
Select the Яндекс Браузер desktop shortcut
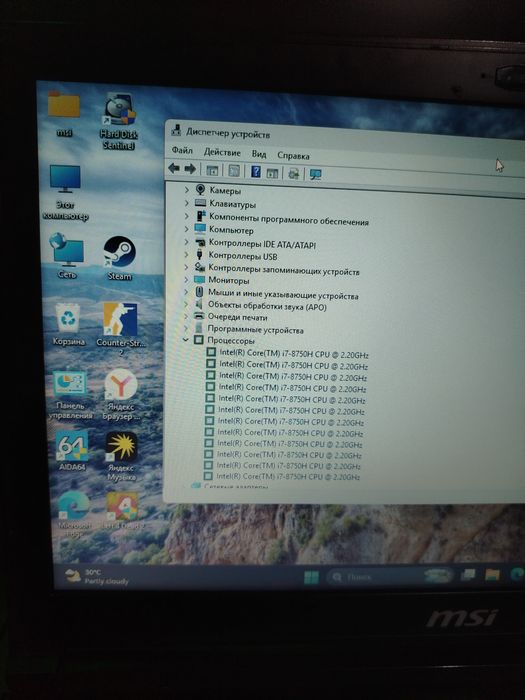coord(121,395)
